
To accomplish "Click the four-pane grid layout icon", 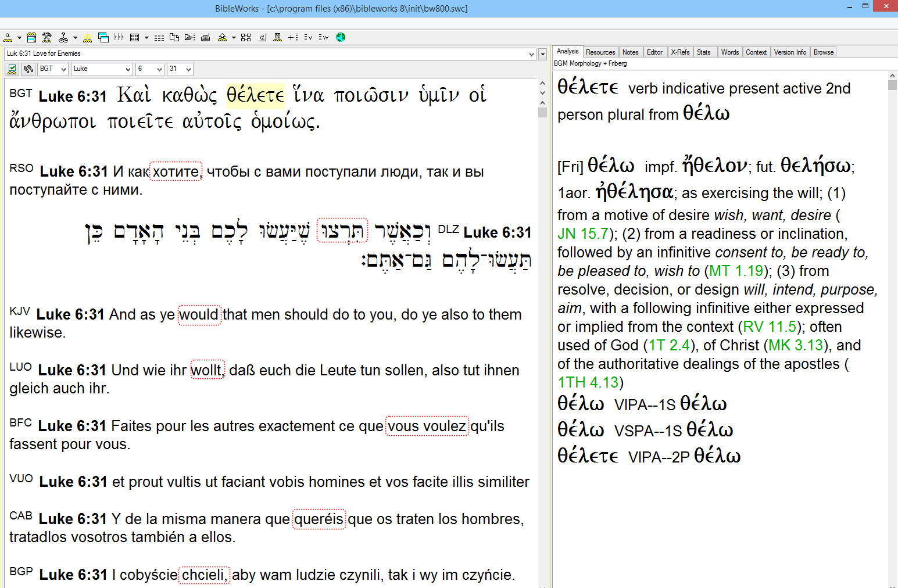I will (x=134, y=37).
